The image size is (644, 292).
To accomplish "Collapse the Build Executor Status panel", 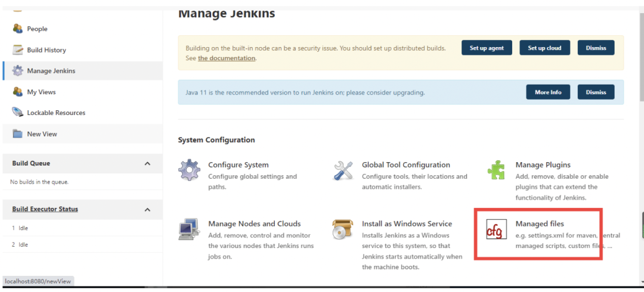I will click(148, 209).
